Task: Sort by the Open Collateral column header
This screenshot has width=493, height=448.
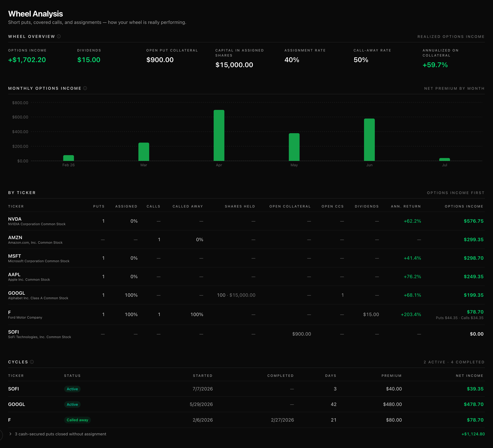Action: [x=290, y=206]
